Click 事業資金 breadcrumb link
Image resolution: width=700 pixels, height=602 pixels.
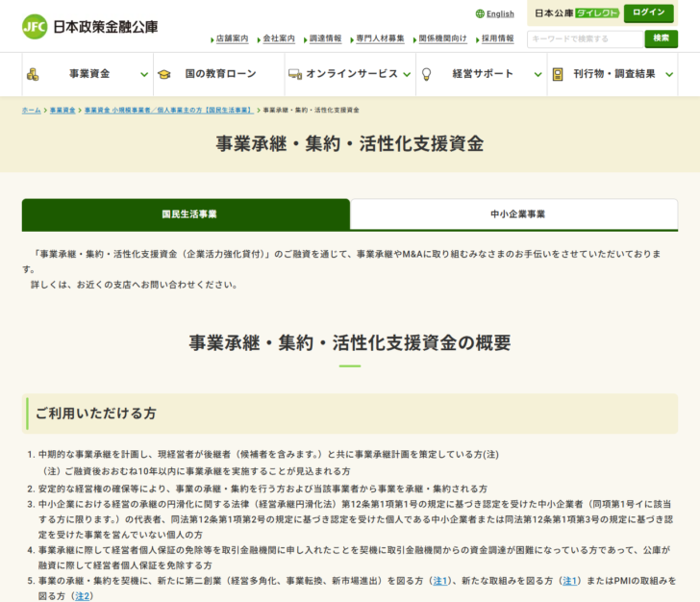pos(62,111)
